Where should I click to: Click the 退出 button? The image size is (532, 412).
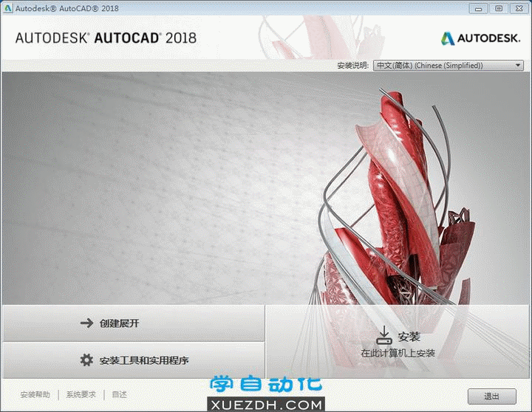(492, 396)
